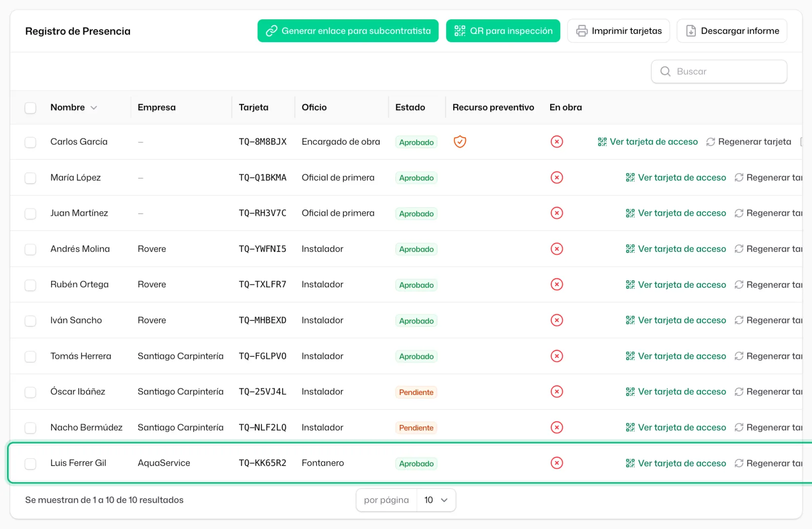812x529 pixels.
Task: Click Generar enlace para subcontratista button
Action: pos(348,31)
